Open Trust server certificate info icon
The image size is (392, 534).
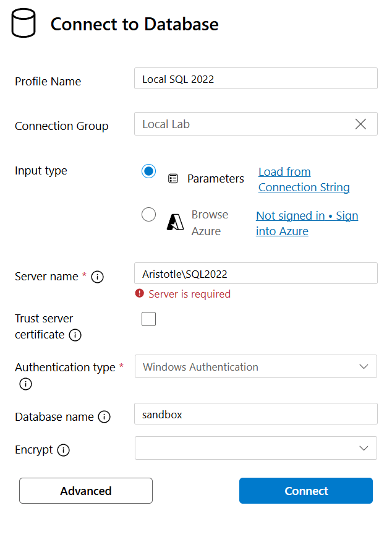pyautogui.click(x=75, y=335)
